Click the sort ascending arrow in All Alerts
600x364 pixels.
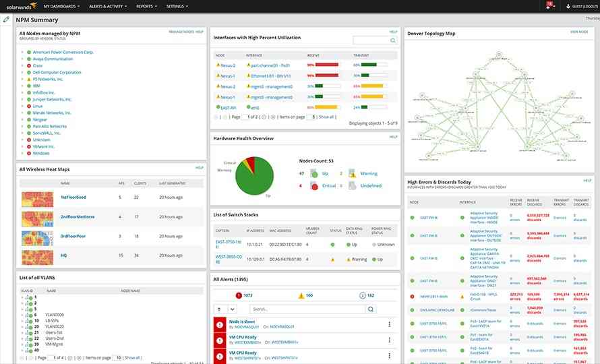(219, 309)
